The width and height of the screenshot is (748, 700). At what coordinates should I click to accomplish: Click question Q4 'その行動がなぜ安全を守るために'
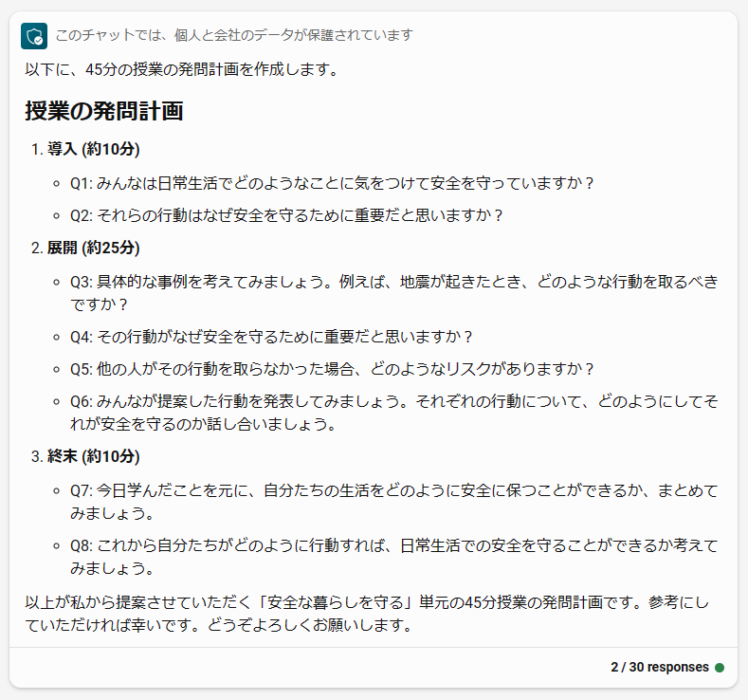point(271,338)
